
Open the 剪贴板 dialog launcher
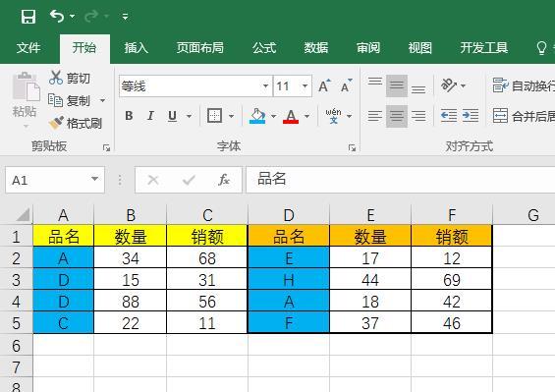tap(106, 147)
